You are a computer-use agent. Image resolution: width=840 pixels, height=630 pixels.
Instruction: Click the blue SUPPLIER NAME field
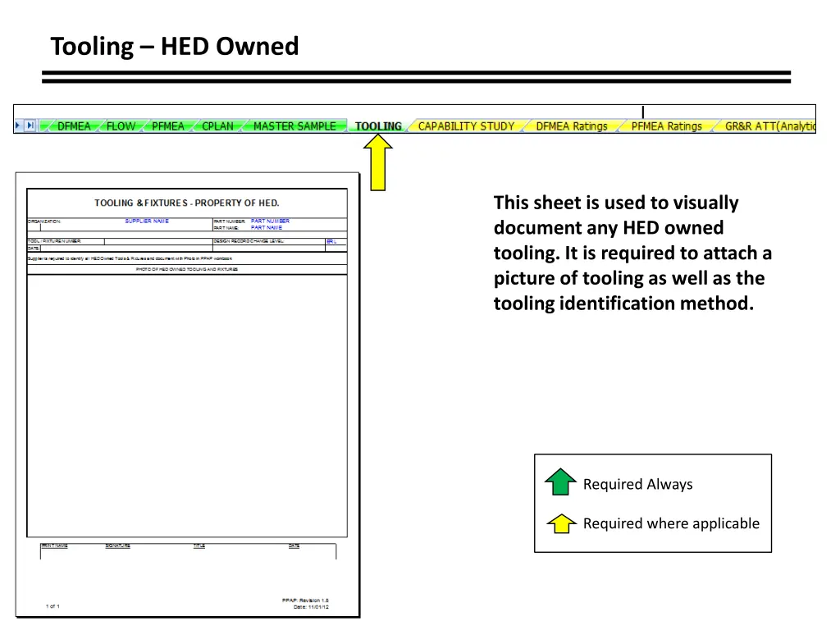(x=147, y=221)
